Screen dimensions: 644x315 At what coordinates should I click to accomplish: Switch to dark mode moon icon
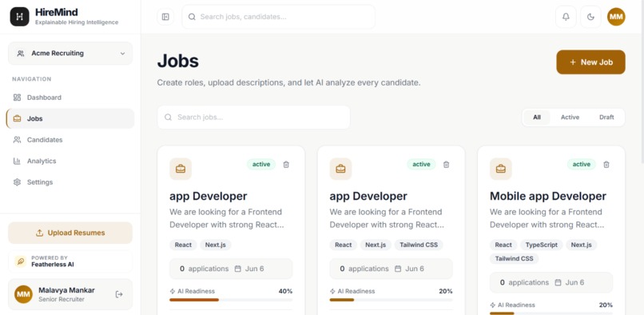point(590,17)
